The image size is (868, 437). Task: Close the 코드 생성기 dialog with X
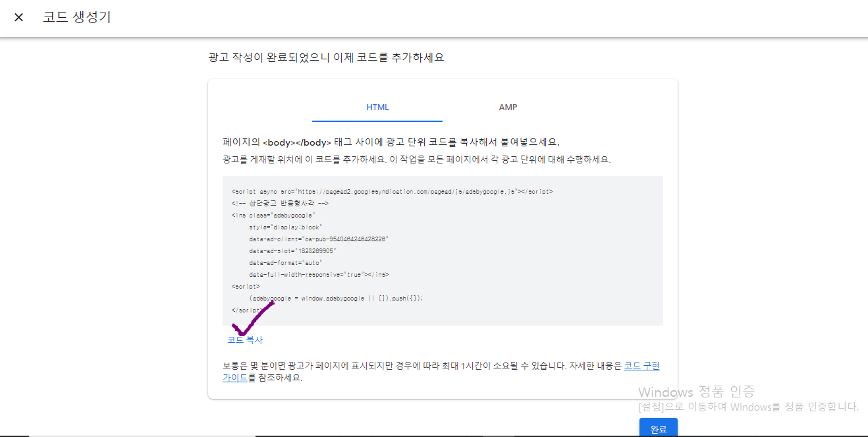18,18
